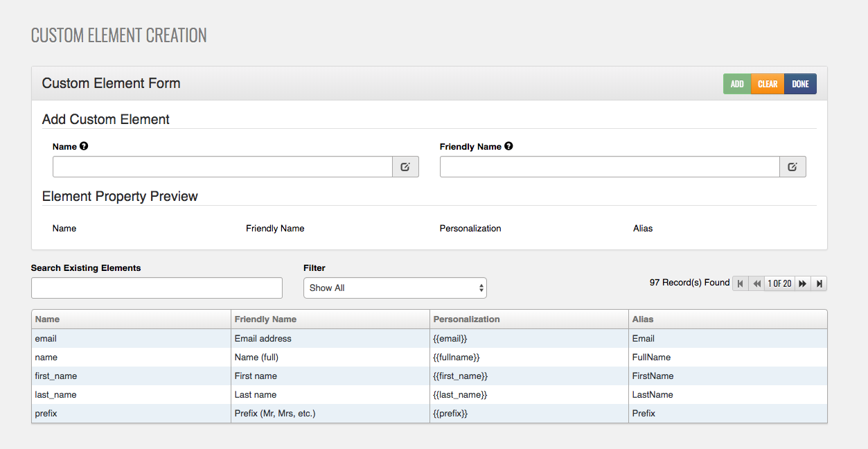Advance to the next page of records

click(802, 283)
